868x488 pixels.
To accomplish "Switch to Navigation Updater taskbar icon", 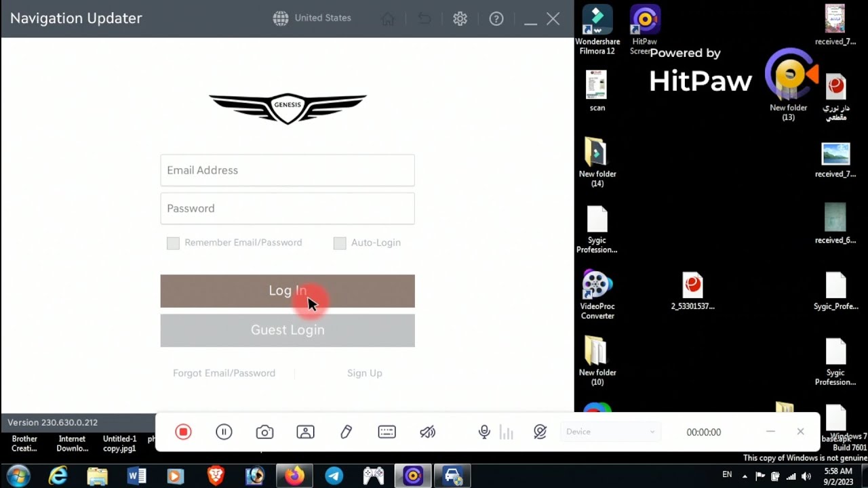I will [x=452, y=476].
